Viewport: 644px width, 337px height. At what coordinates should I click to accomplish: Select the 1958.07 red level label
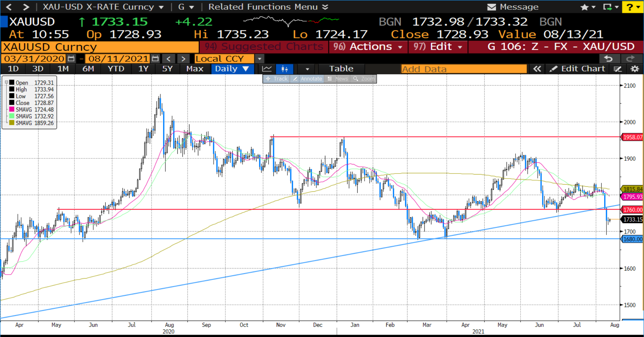632,137
